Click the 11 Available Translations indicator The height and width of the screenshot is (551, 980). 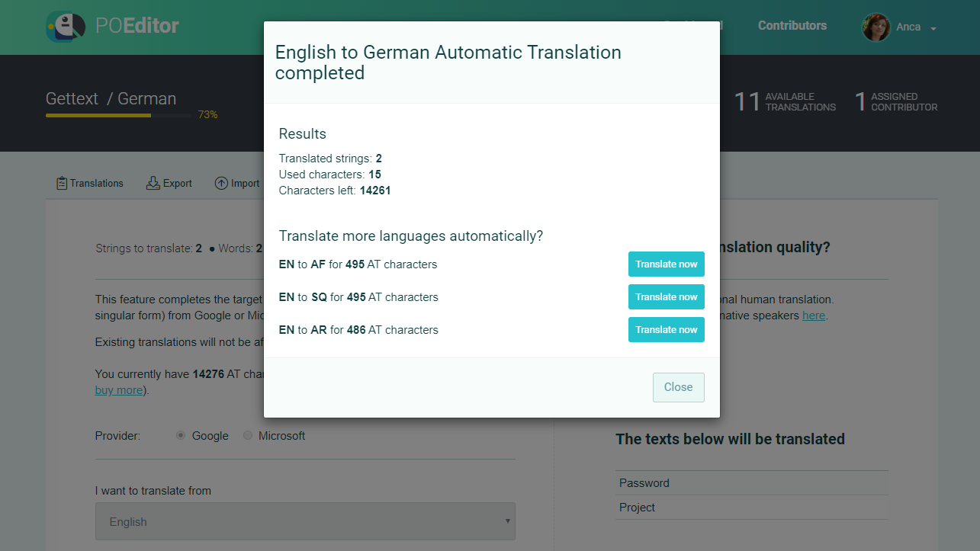pos(785,101)
